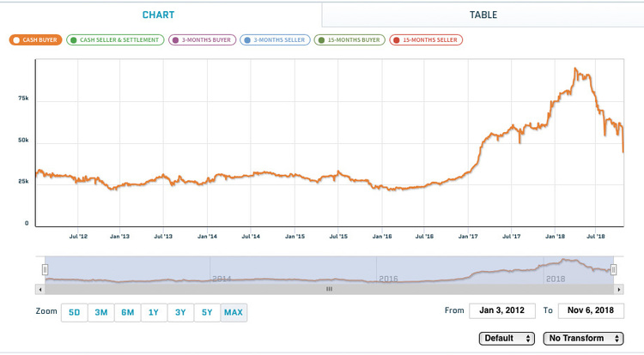Screen dimensions: 644x355
Task: Click the Jan '15 axis label
Action: coord(295,236)
